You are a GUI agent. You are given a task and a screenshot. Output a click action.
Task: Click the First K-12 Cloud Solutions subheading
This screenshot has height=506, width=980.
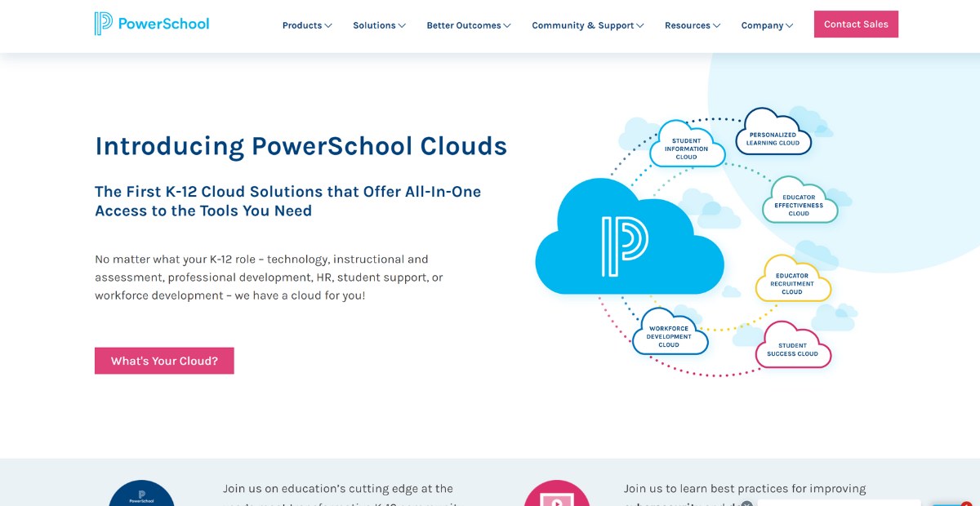tap(287, 201)
